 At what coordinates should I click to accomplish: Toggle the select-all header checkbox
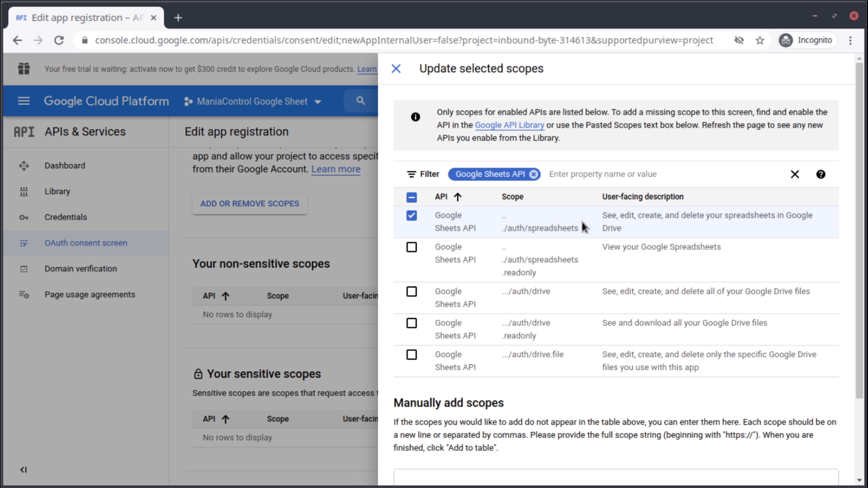coord(411,197)
